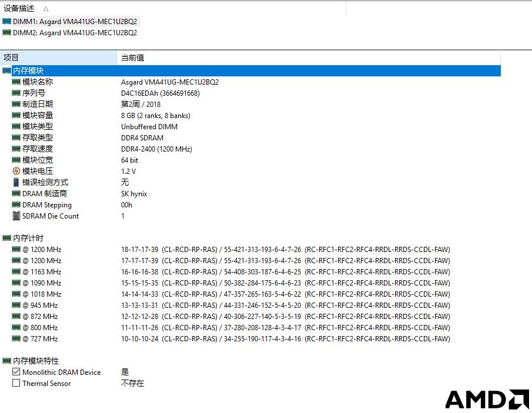This screenshot has height=413, width=532.
Task: Click the 当前值 column header
Action: tap(309, 58)
